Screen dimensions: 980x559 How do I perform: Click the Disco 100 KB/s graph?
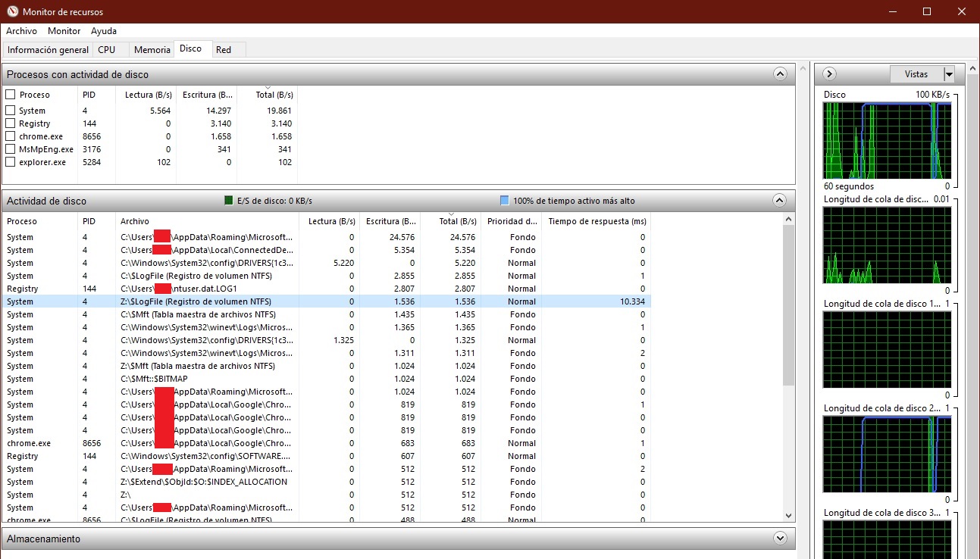pos(886,140)
